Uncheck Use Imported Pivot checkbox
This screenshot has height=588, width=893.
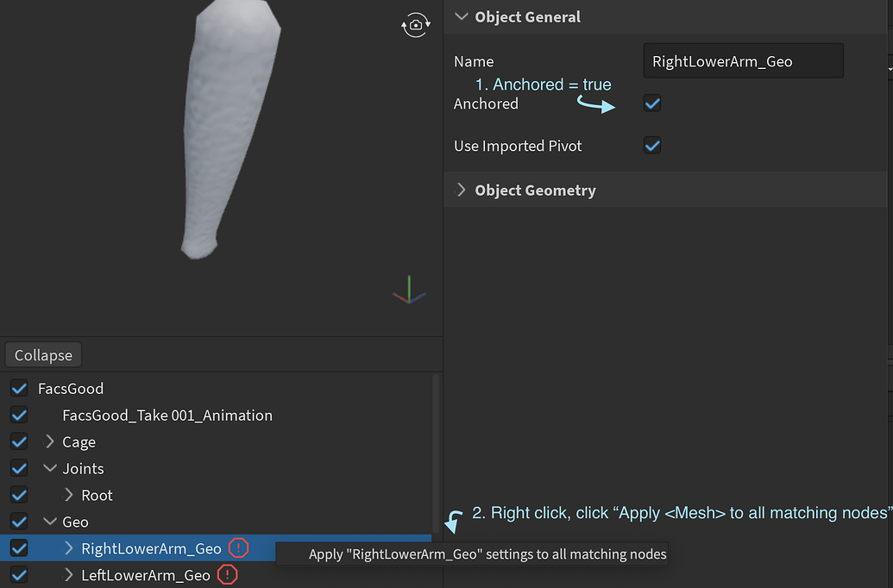[652, 146]
